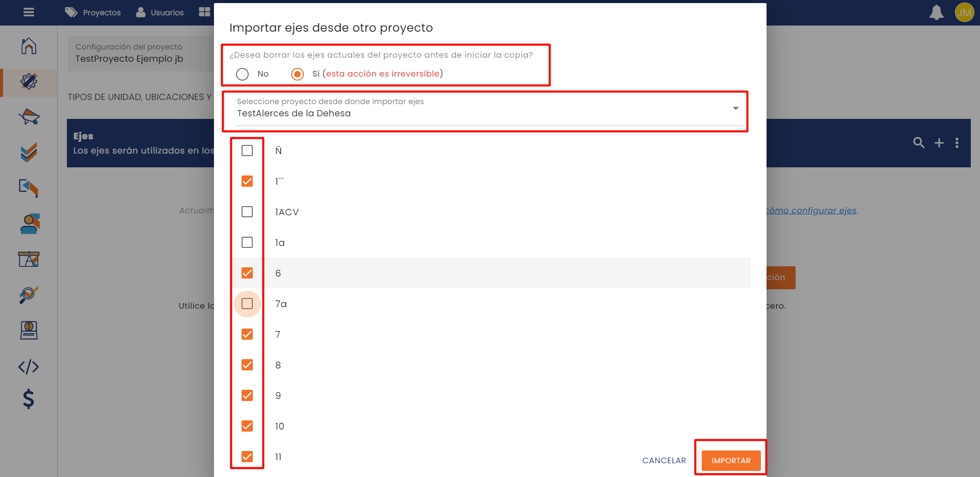Click the CANCELAR button
980x477 pixels.
[664, 460]
